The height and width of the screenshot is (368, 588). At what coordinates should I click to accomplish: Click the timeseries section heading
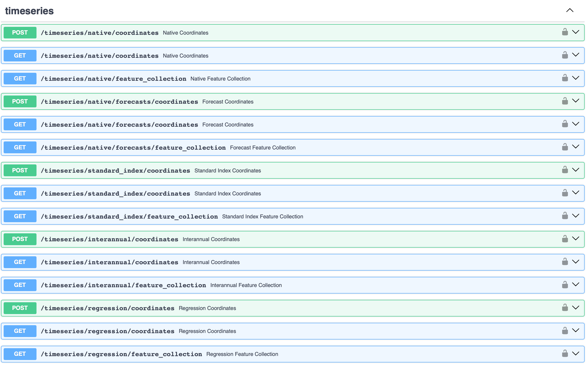tap(29, 11)
